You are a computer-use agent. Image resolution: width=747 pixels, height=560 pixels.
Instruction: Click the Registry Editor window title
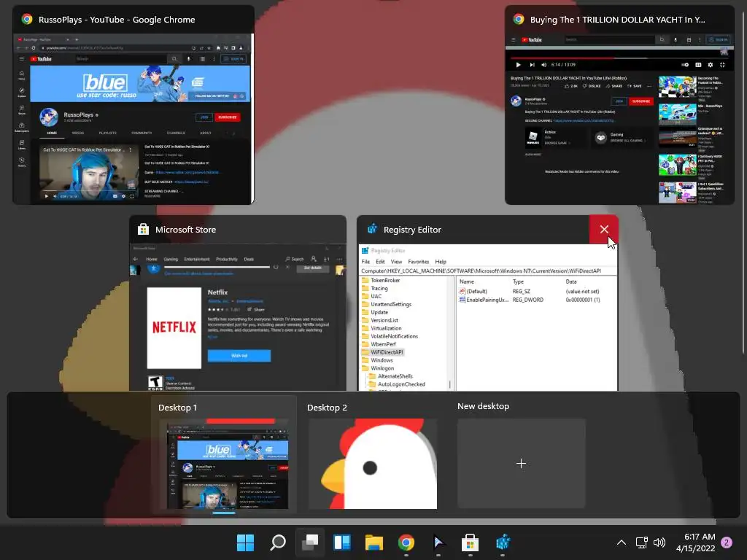(x=412, y=230)
